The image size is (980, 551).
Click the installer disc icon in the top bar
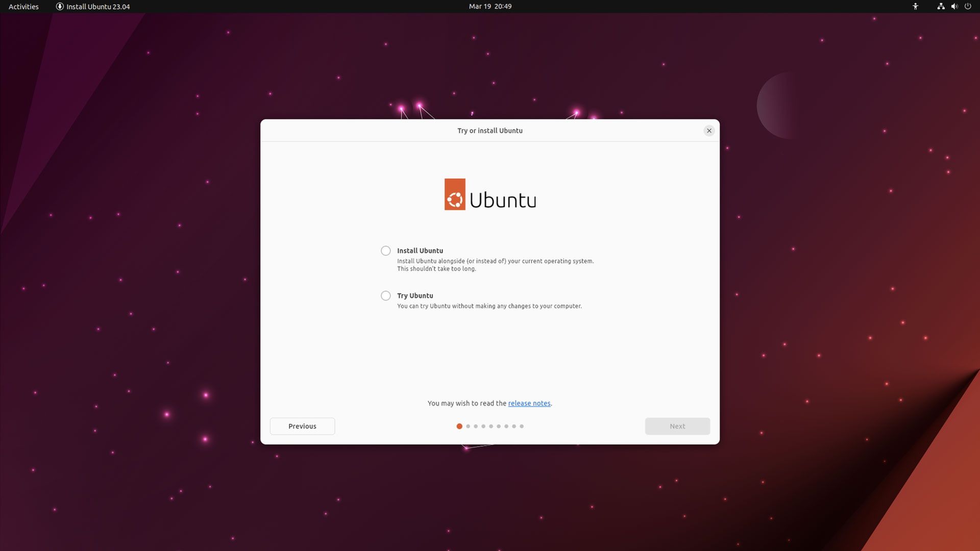coord(60,6)
